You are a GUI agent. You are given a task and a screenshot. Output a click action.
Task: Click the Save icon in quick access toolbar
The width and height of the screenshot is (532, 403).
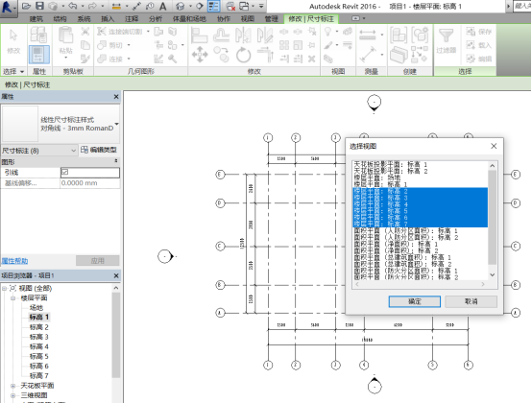(40, 6)
